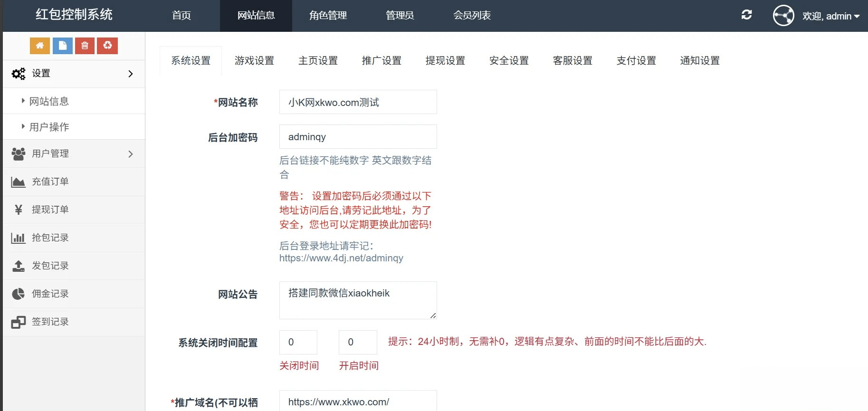The width and height of the screenshot is (868, 411).
Task: Expand the 设置 sidebar section chevron
Action: click(131, 74)
